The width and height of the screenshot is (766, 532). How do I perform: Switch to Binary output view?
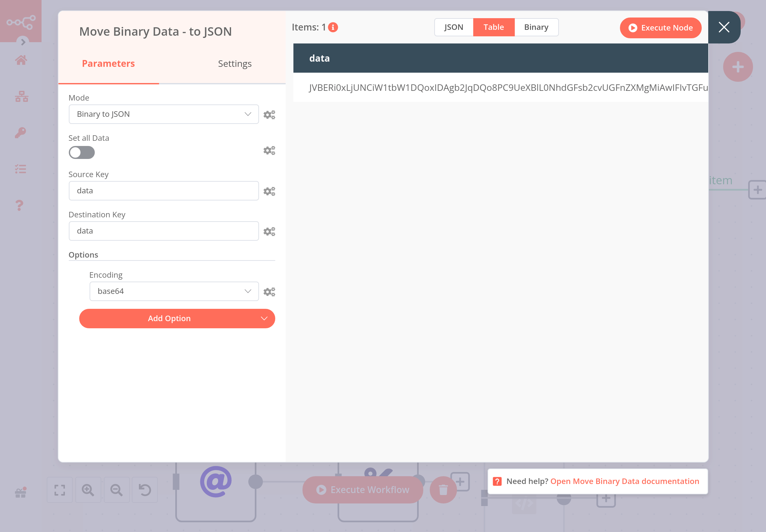point(536,27)
